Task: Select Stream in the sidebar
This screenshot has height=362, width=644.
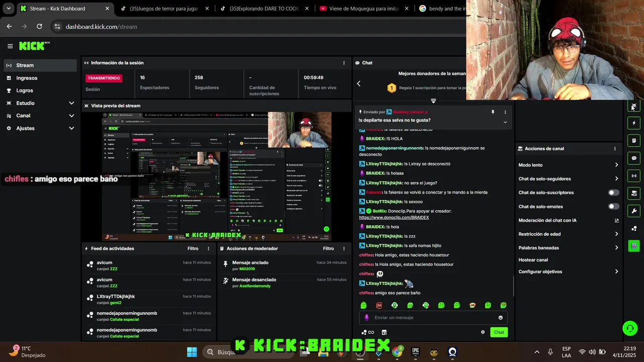Action: coord(40,65)
